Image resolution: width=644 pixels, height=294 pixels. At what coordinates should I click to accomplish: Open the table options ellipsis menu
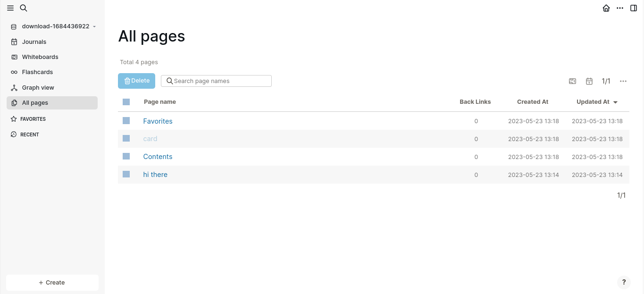pyautogui.click(x=623, y=81)
